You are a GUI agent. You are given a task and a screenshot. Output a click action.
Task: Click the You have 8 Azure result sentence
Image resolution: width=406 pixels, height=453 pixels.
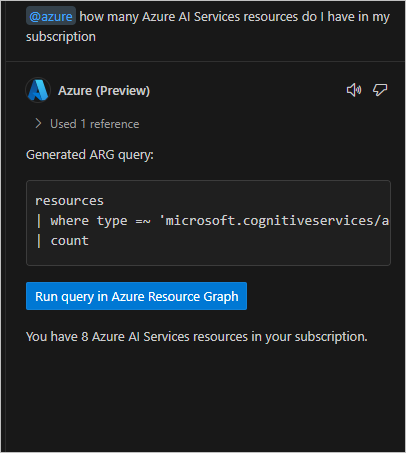tap(197, 337)
